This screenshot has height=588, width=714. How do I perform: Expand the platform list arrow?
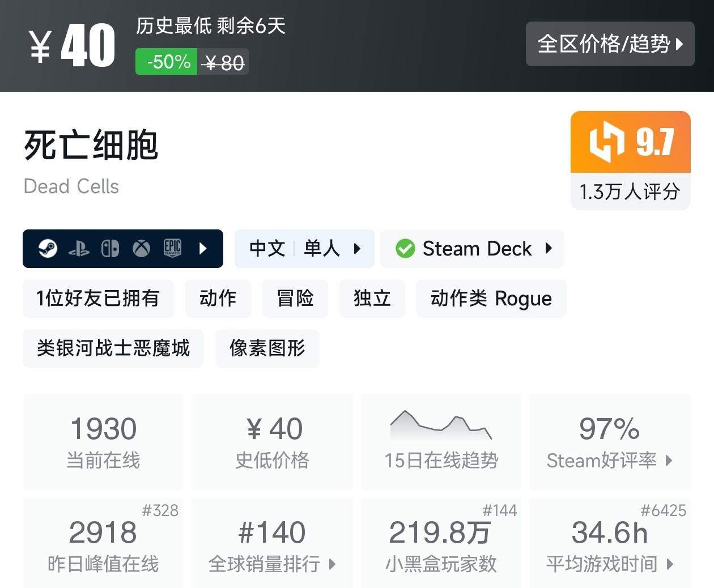click(x=203, y=248)
